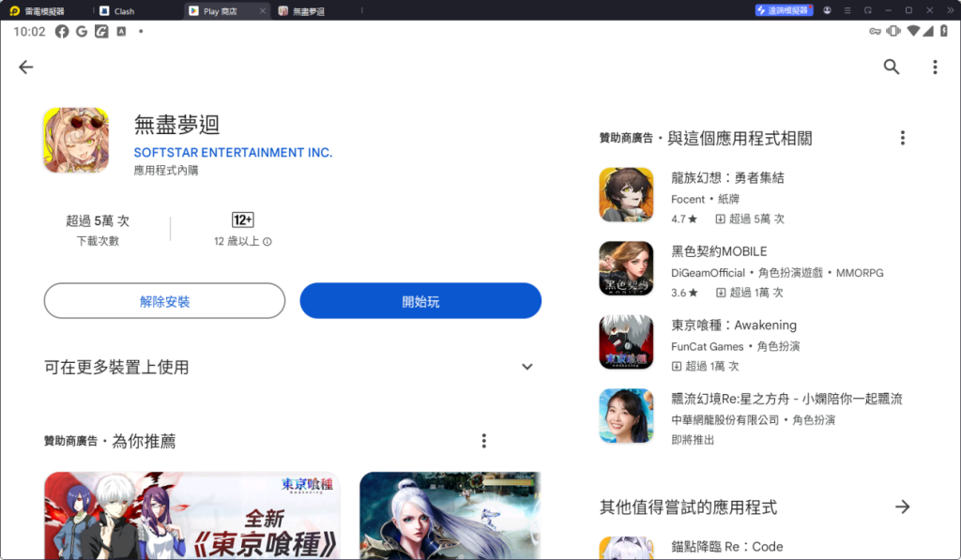Image resolution: width=961 pixels, height=560 pixels.
Task: Click the first Google notification icon
Action: (x=82, y=31)
